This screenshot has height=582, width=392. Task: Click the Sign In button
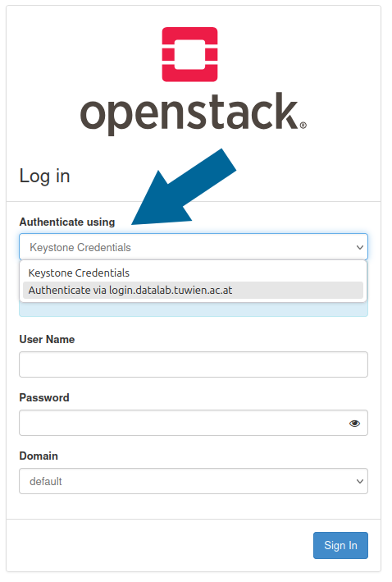[340, 545]
